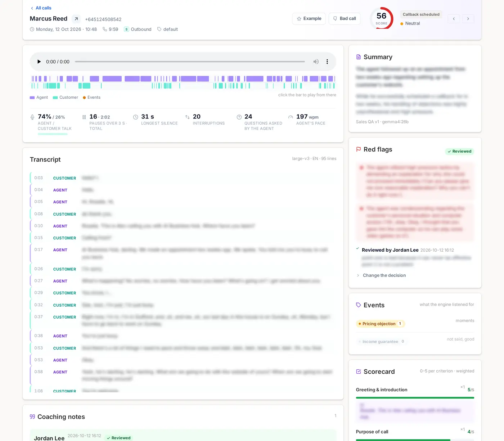Select the Income guarantee event chip
Screen dimensions: 504x441
pos(382,342)
